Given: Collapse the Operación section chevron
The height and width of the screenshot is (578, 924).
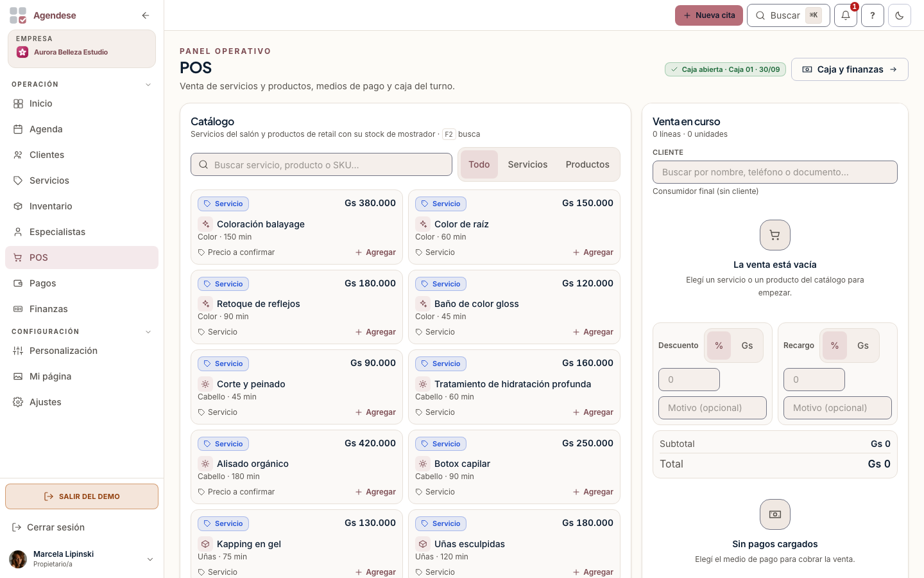Looking at the screenshot, I should (148, 85).
